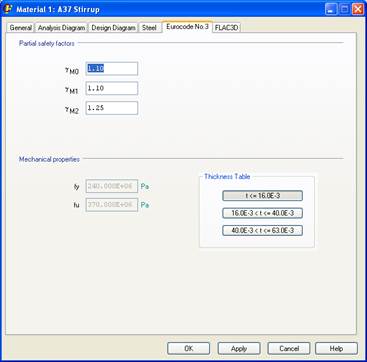The width and height of the screenshot is (367, 362).
Task: Select thickness 40.0E-3 < t <= 63.0E-3
Action: point(262,230)
